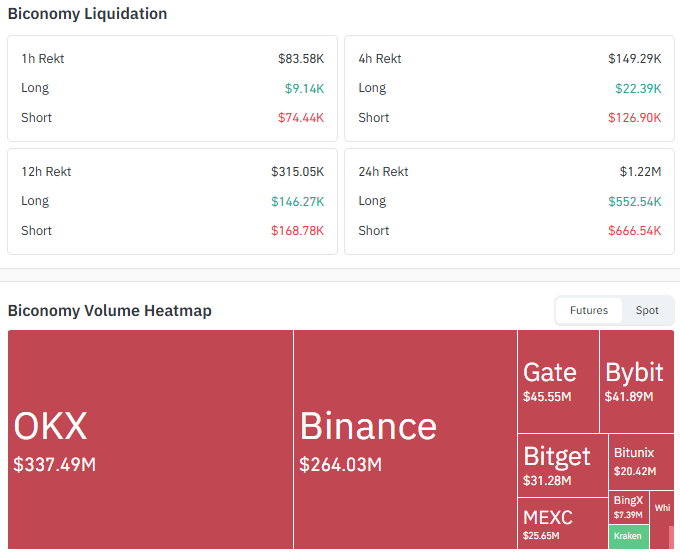The width and height of the screenshot is (680, 556).
Task: Click the Bitunix $20.42M tile
Action: tap(641, 461)
